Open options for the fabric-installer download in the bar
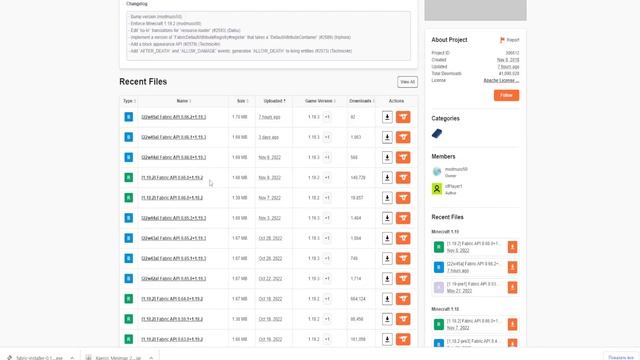 click(72, 358)
